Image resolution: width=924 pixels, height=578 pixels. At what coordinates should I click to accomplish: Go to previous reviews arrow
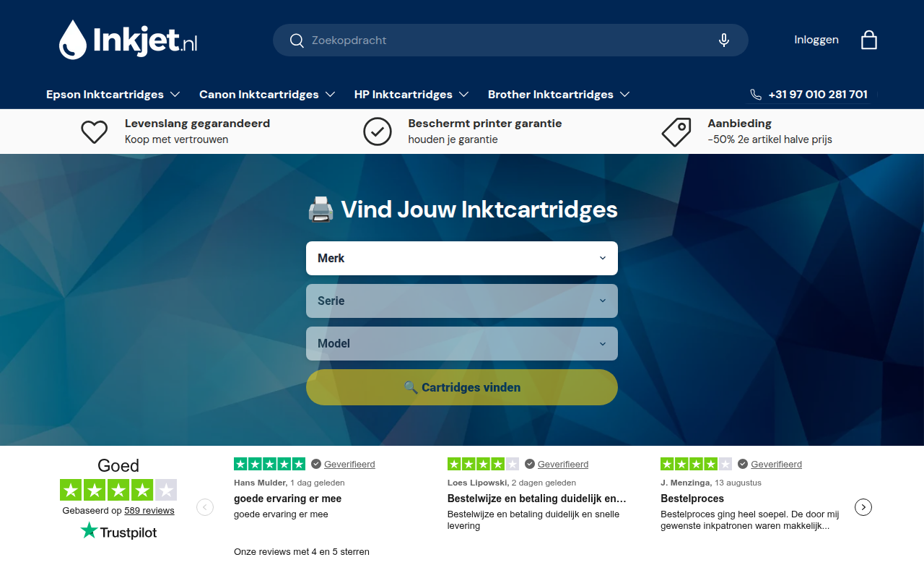[205, 507]
